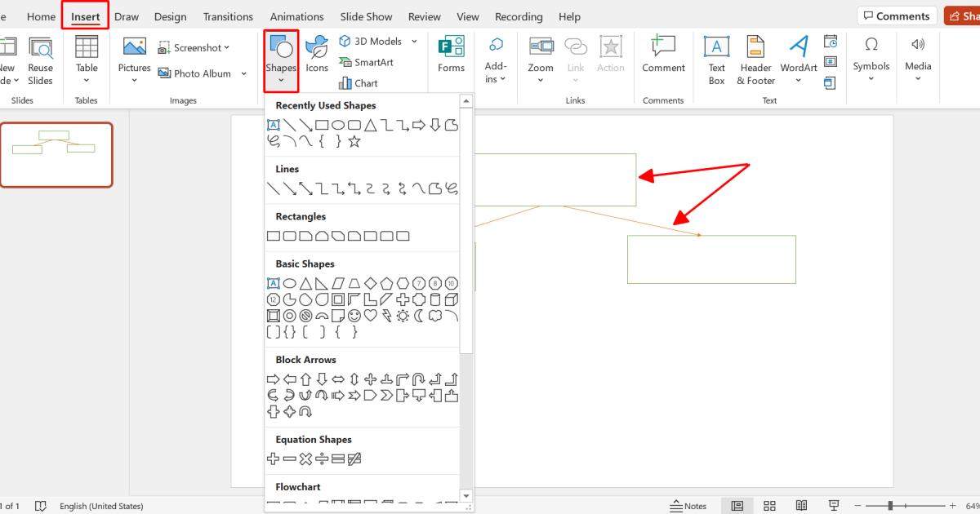The image size is (980, 514).
Task: Click the Share button
Action: (968, 15)
